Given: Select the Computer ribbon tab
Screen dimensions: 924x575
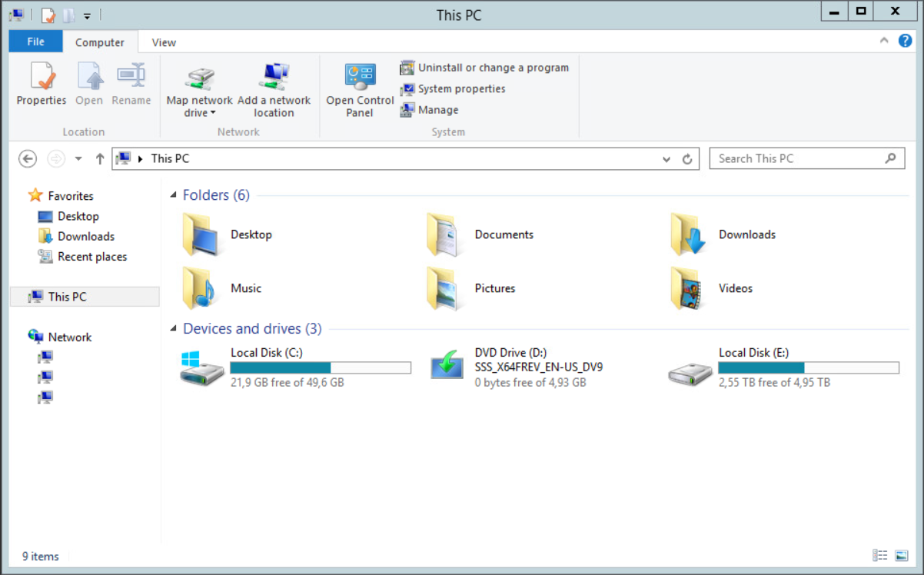Looking at the screenshot, I should coord(100,42).
